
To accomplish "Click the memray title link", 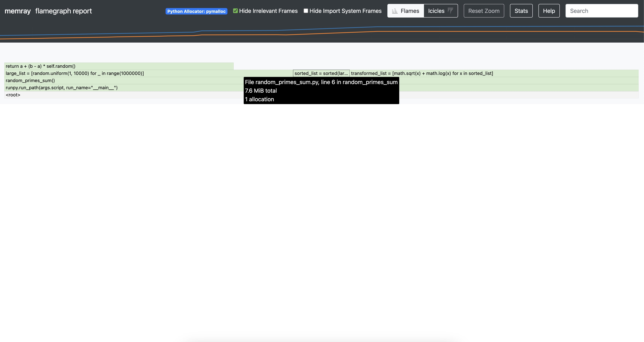I will (x=18, y=11).
